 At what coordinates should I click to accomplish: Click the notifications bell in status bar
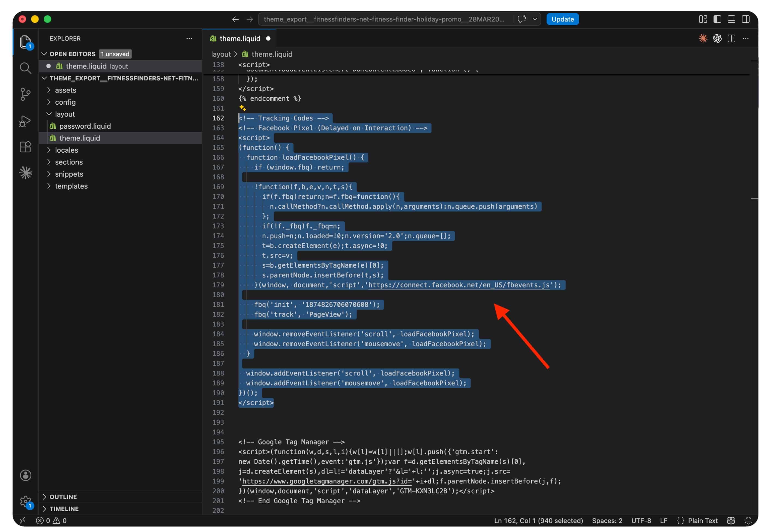748,520
